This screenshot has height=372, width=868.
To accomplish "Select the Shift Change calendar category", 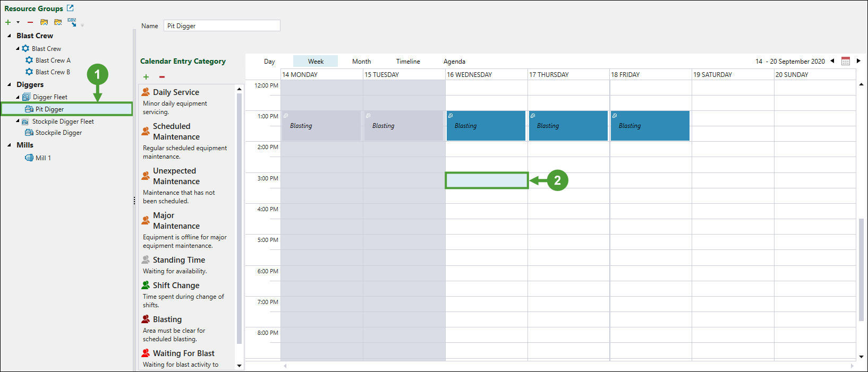I will tap(176, 286).
